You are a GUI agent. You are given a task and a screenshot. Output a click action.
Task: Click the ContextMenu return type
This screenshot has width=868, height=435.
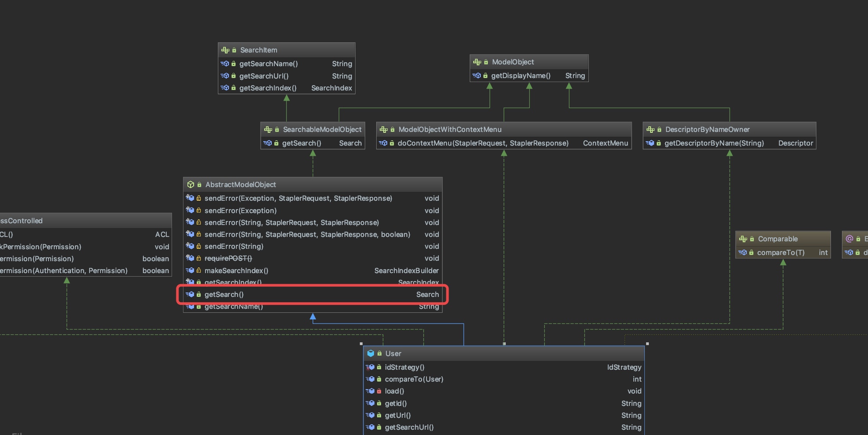point(606,143)
